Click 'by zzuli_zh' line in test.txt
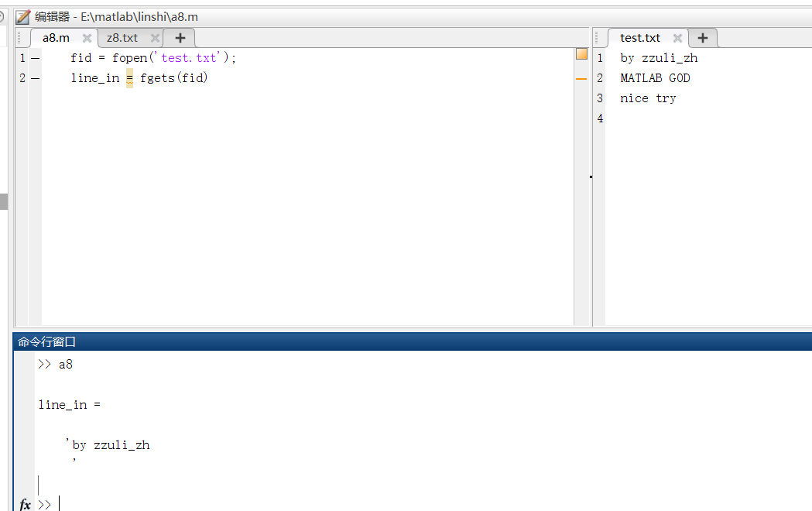Image resolution: width=812 pixels, height=511 pixels. click(x=659, y=58)
